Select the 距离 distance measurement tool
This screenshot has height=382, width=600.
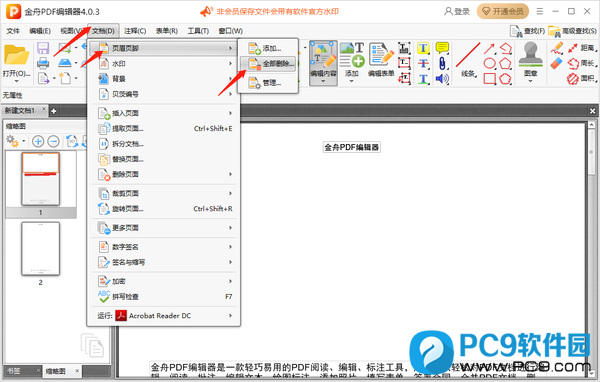[582, 48]
